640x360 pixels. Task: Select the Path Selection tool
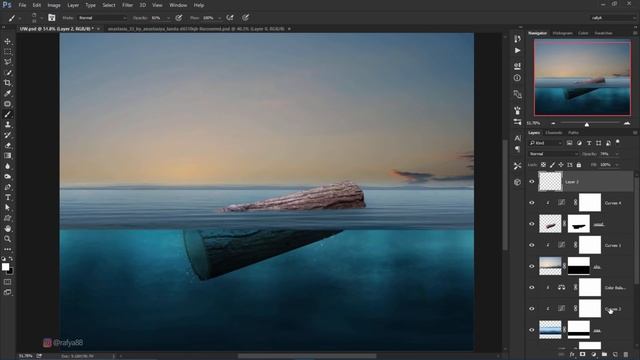(7, 208)
